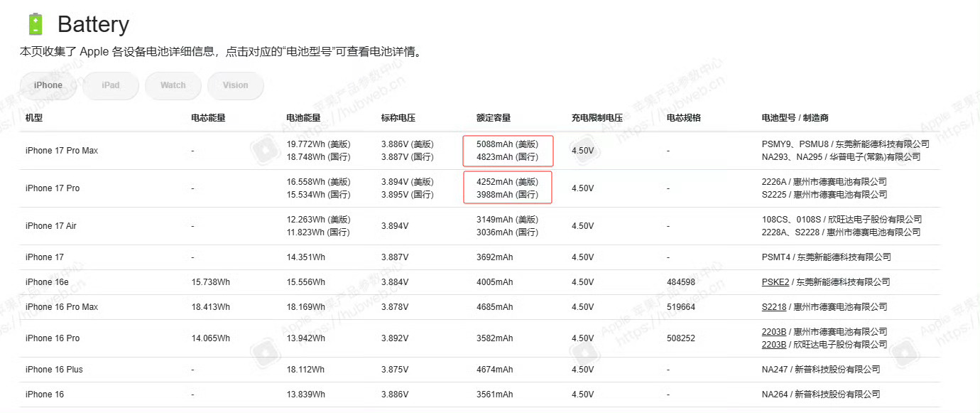Viewport: 980px width, 413px height.
Task: Click the 4685mAh capacity value
Action: (494, 307)
